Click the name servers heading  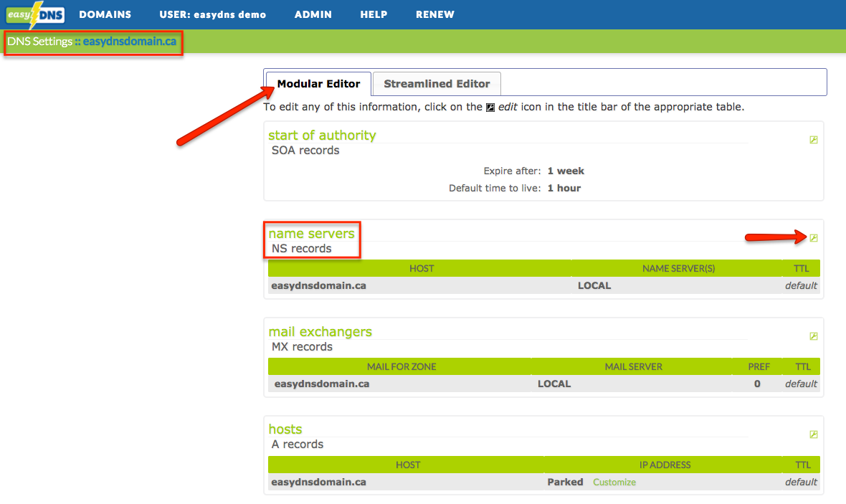[311, 233]
